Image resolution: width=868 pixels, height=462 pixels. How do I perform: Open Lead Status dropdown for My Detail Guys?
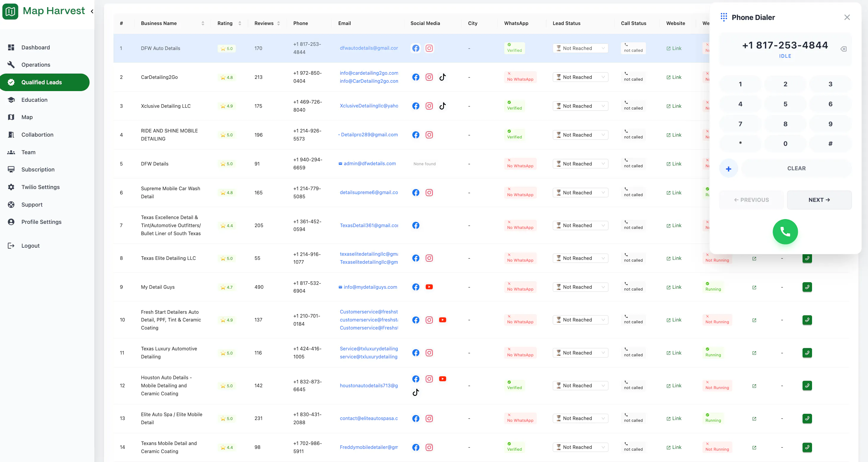pyautogui.click(x=580, y=287)
